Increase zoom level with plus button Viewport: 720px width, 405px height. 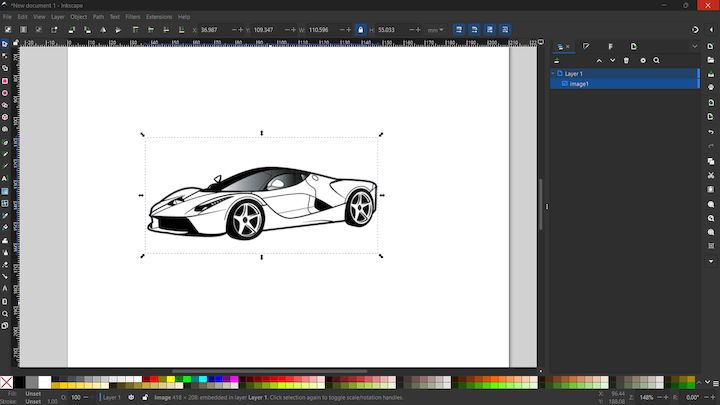click(x=666, y=397)
